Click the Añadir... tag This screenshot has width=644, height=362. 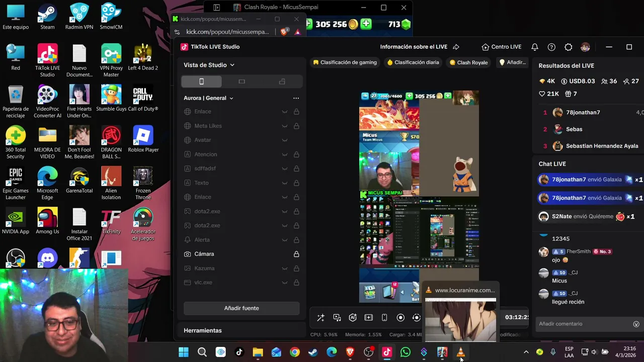coord(512,62)
